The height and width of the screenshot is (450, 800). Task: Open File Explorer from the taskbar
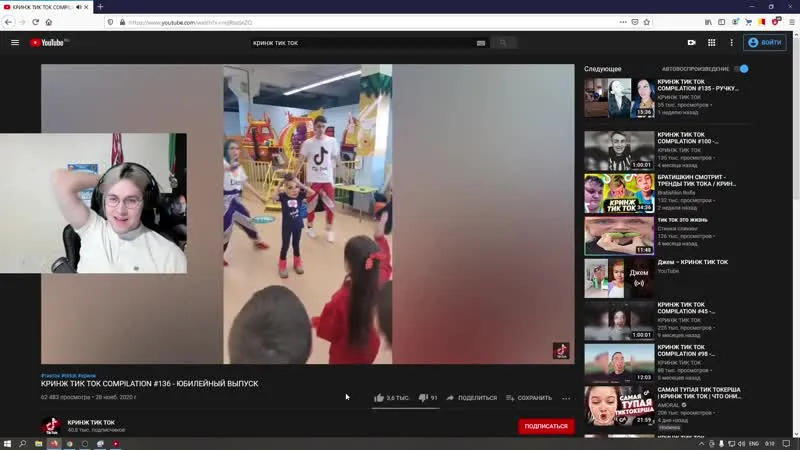[x=38, y=444]
